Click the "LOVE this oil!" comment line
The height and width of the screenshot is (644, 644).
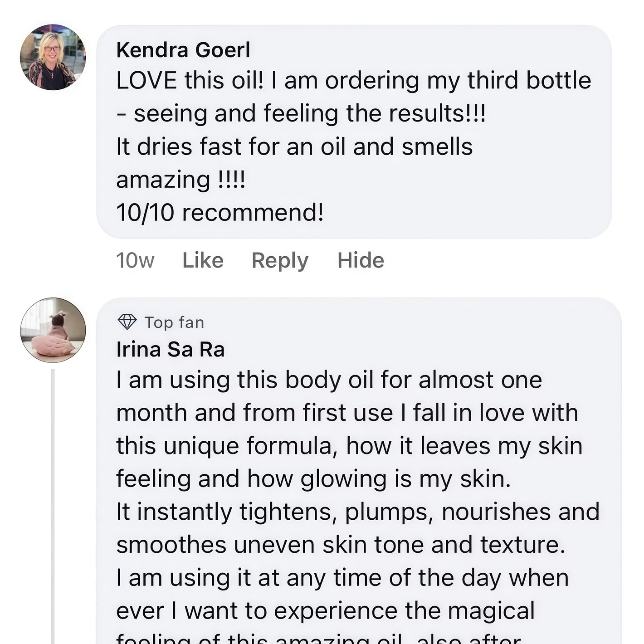[x=353, y=81]
